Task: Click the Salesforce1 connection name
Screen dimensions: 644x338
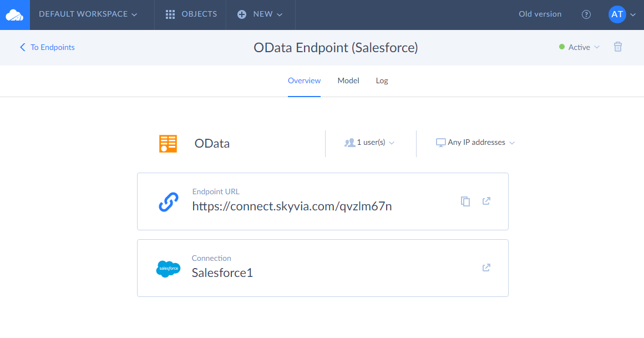Action: tap(222, 273)
